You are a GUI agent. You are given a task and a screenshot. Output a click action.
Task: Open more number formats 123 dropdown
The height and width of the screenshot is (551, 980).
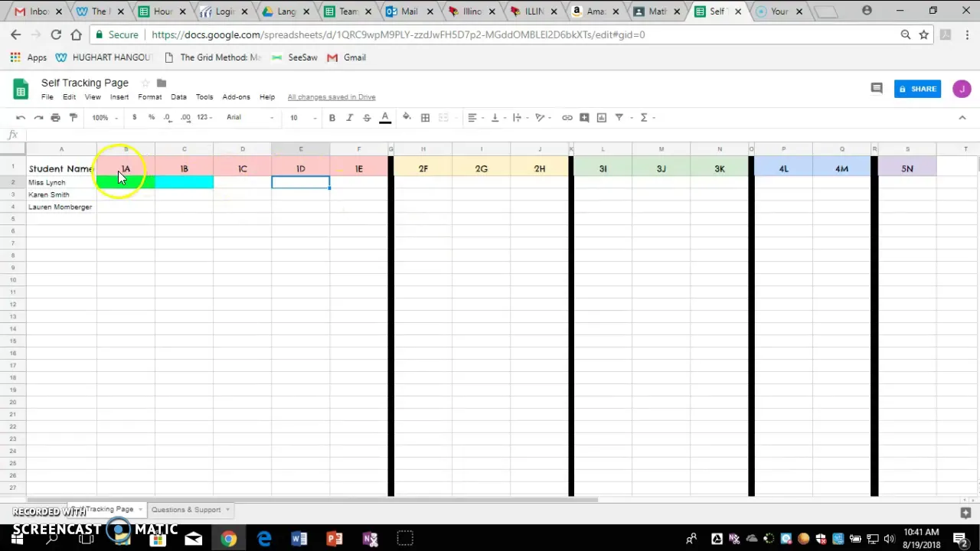(205, 117)
